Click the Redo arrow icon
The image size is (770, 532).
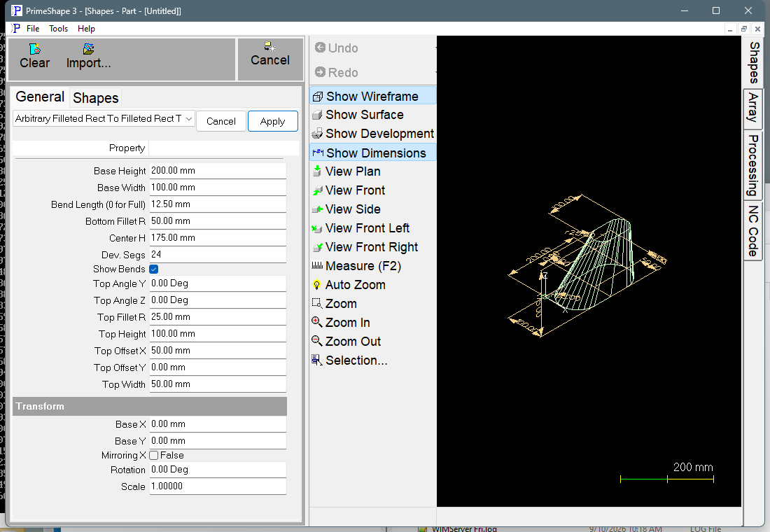pos(320,72)
